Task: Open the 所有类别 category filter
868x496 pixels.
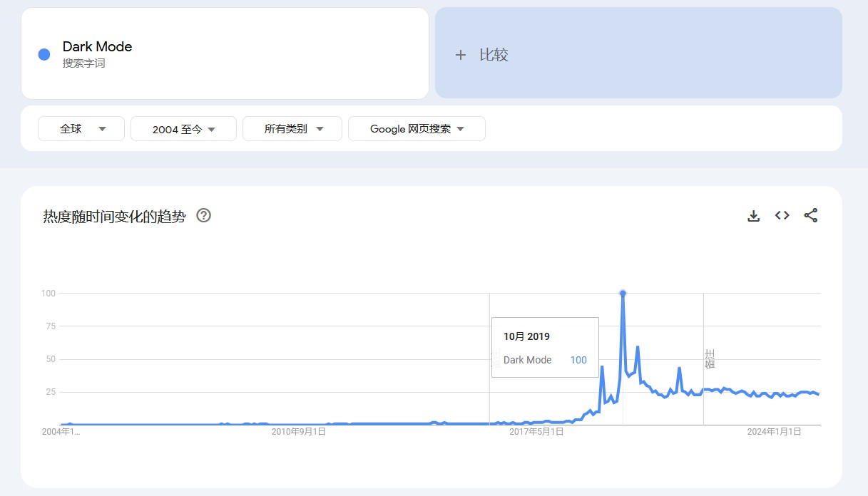Action: coord(292,128)
